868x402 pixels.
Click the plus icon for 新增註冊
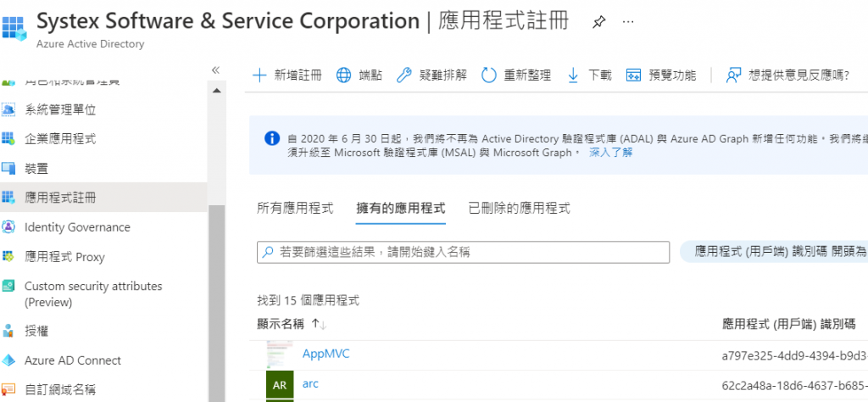tap(259, 75)
